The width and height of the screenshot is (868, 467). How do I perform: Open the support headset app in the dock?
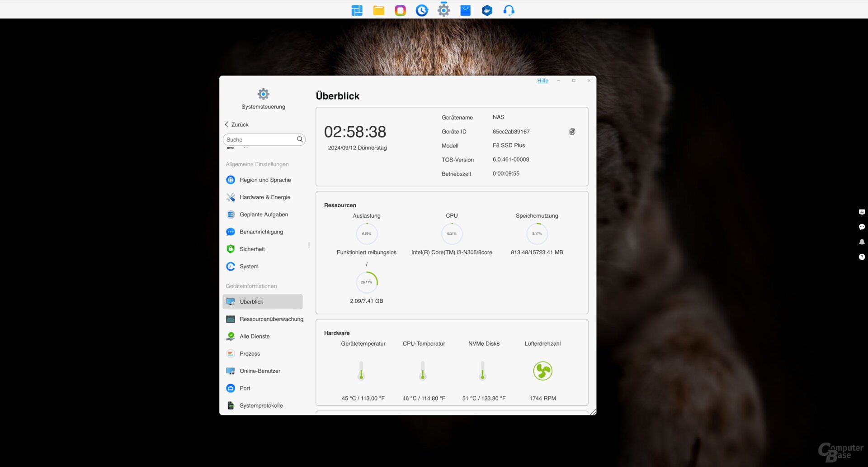[x=509, y=10]
